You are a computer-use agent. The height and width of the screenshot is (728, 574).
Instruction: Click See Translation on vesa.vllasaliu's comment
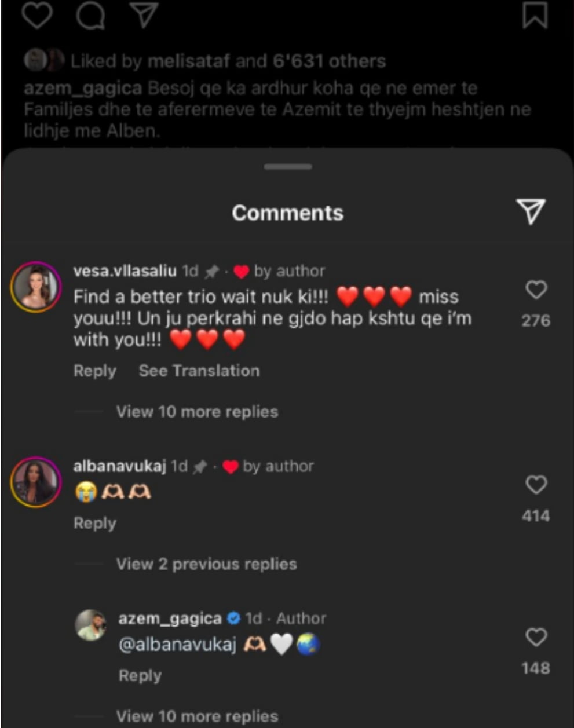click(199, 371)
